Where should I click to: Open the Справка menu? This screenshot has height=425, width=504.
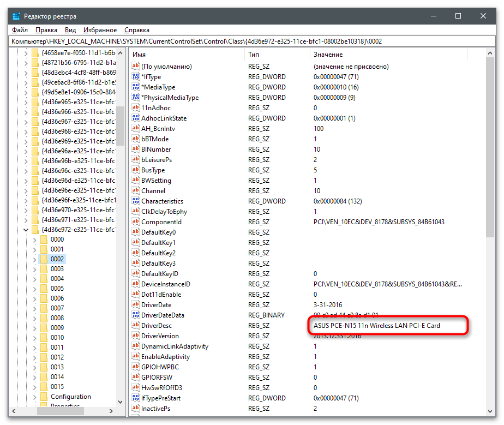137,30
